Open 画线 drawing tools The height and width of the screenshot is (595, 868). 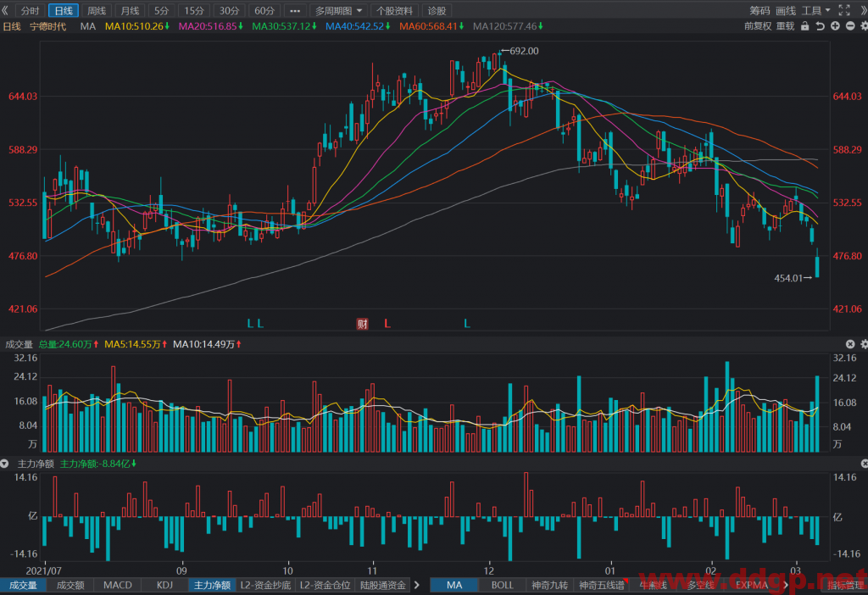[x=786, y=10]
